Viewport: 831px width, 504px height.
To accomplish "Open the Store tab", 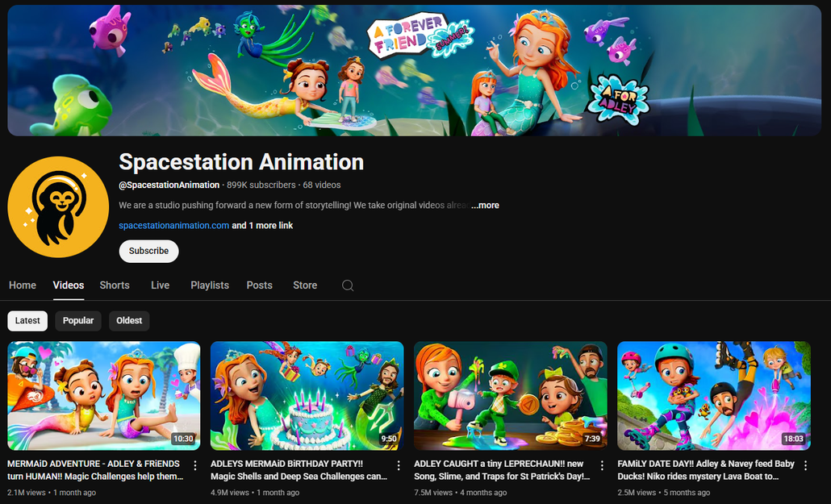I will pyautogui.click(x=305, y=285).
